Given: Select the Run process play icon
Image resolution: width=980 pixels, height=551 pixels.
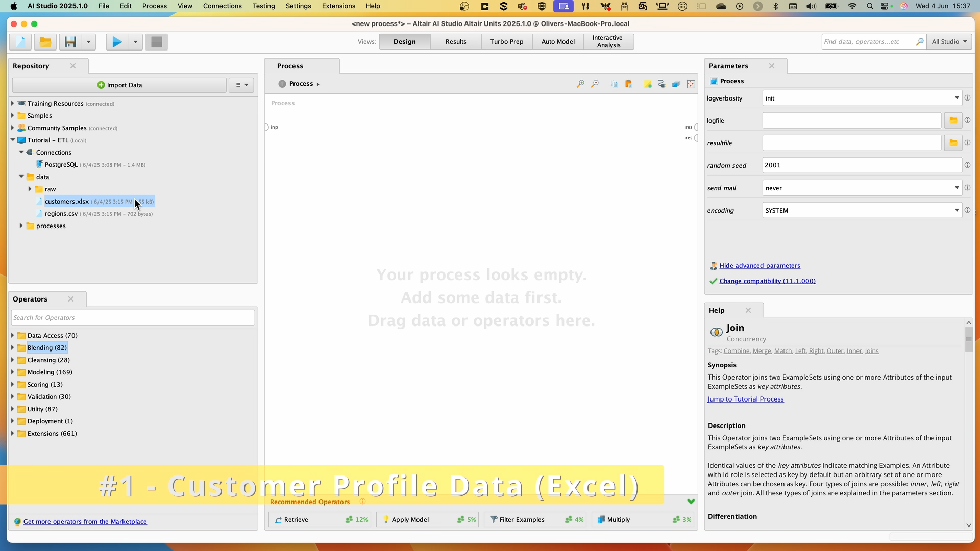Looking at the screenshot, I should pos(116,42).
